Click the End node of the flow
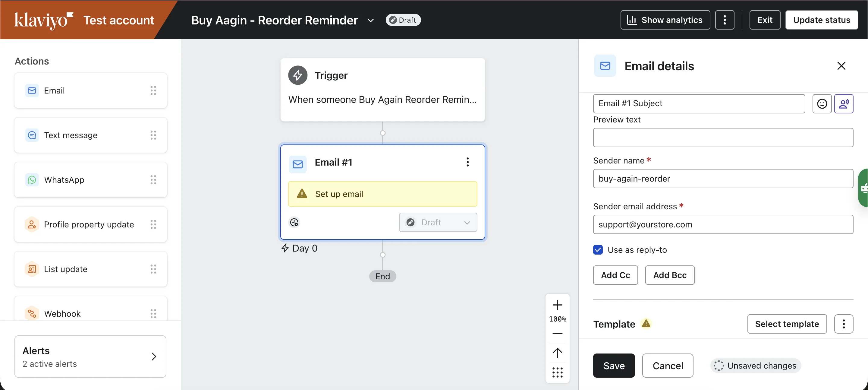Viewport: 868px width, 390px height. pyautogui.click(x=382, y=276)
